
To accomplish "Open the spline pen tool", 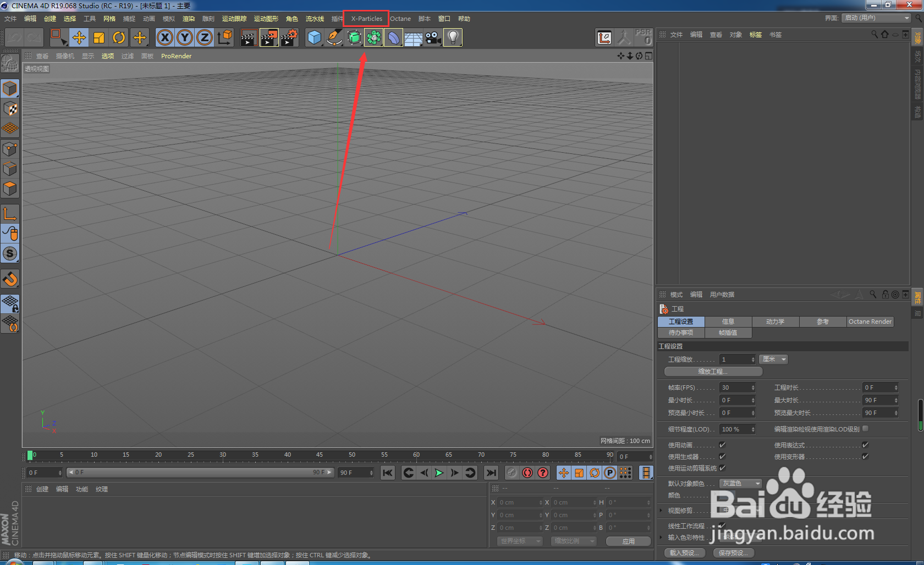I will (334, 37).
